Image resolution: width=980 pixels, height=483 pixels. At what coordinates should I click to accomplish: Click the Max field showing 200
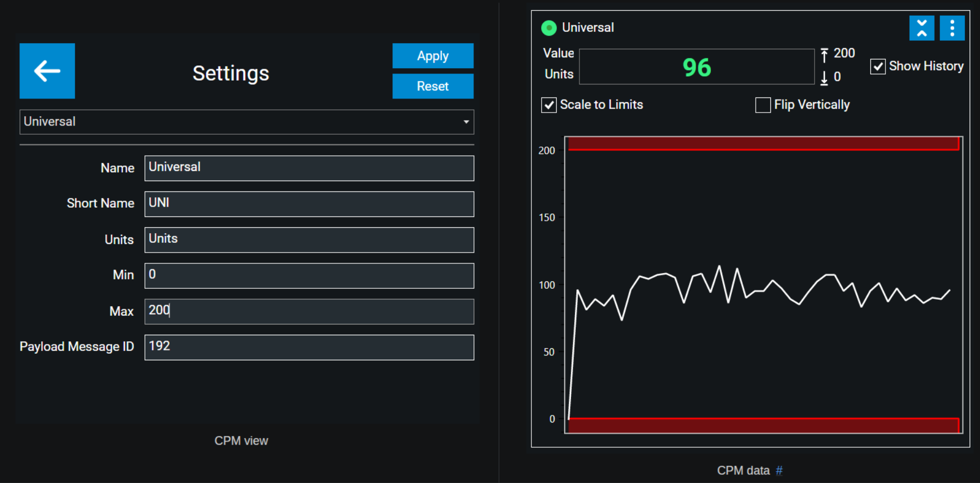(x=309, y=312)
